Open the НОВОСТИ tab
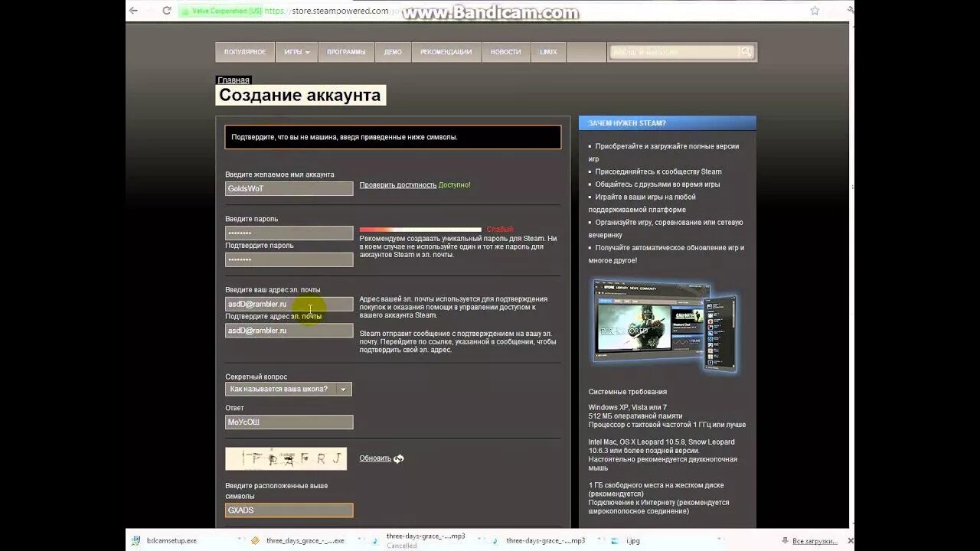The image size is (980, 551). pos(505,52)
